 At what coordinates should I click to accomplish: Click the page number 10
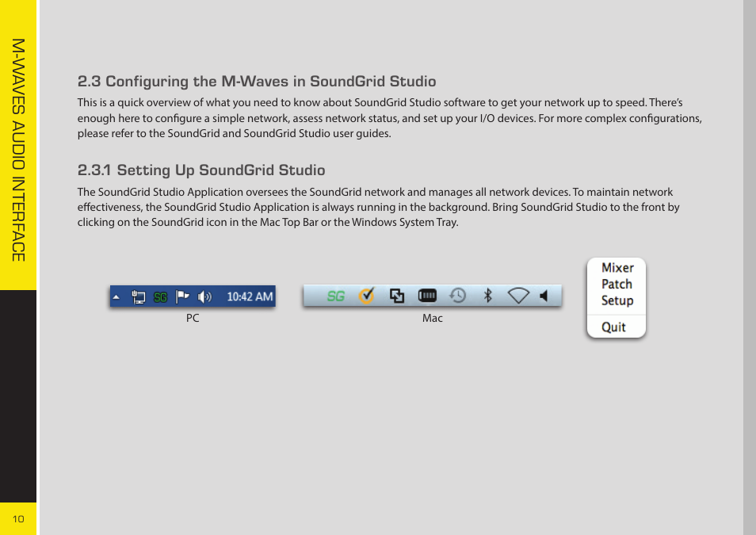tap(18, 519)
